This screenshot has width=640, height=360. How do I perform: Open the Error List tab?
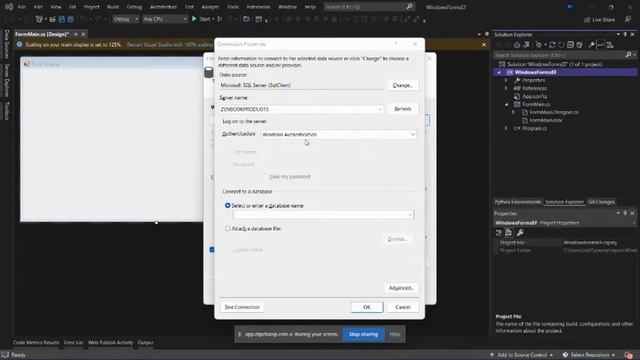click(x=73, y=342)
